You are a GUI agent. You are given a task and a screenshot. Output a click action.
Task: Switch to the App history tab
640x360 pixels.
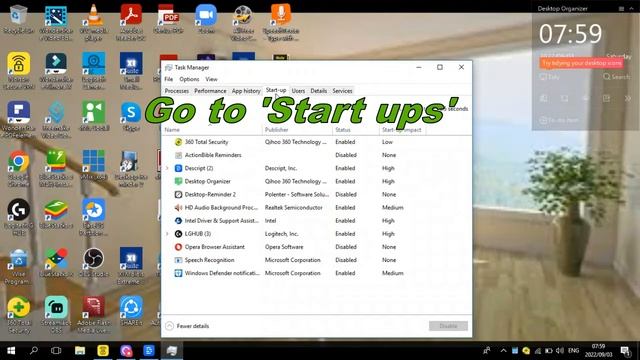point(246,91)
